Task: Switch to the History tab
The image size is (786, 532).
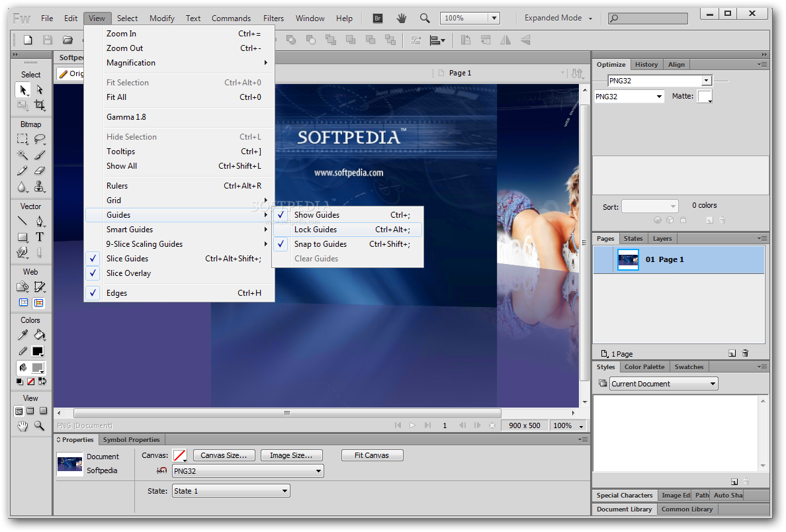Action: click(x=646, y=65)
